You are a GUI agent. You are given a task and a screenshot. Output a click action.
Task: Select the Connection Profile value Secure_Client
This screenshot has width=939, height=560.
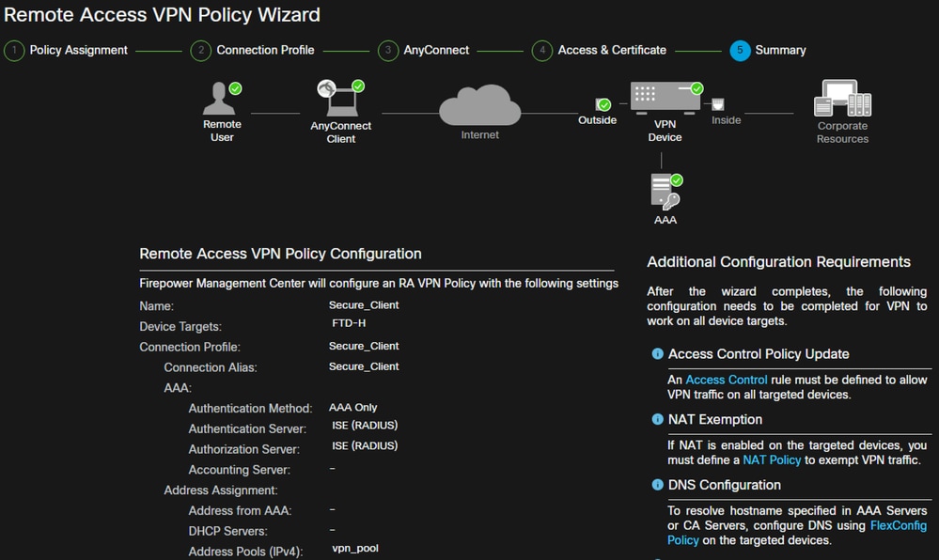364,346
